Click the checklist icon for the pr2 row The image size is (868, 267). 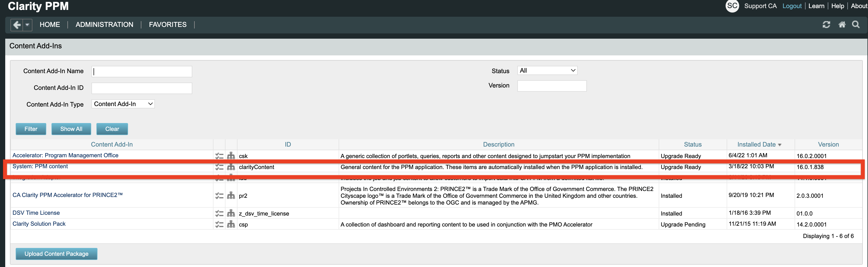pyautogui.click(x=219, y=195)
